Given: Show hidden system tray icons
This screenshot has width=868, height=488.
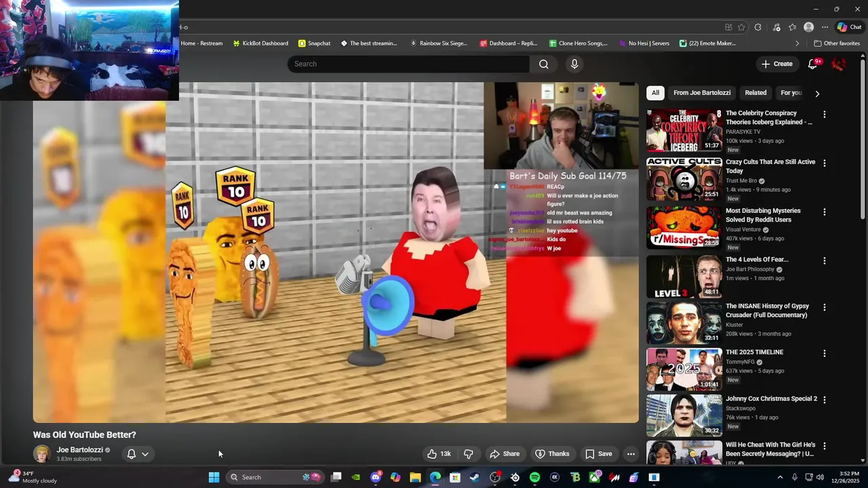Looking at the screenshot, I should 780,477.
